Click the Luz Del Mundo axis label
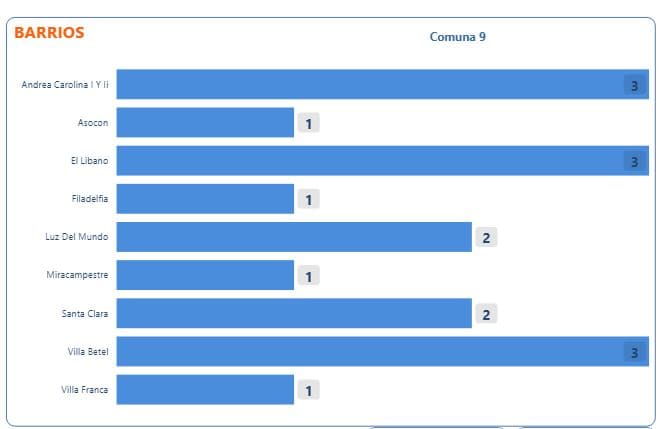The width and height of the screenshot is (664, 429). point(79,237)
